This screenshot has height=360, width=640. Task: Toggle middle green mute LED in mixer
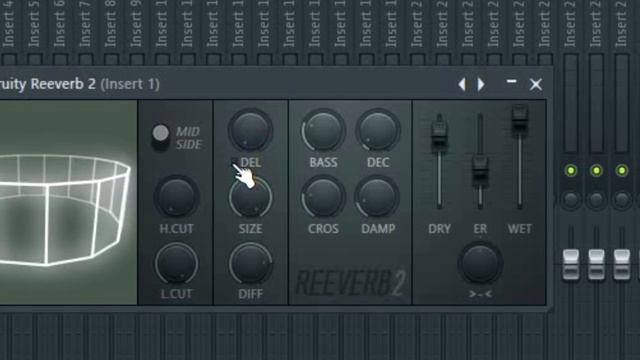pos(596,170)
